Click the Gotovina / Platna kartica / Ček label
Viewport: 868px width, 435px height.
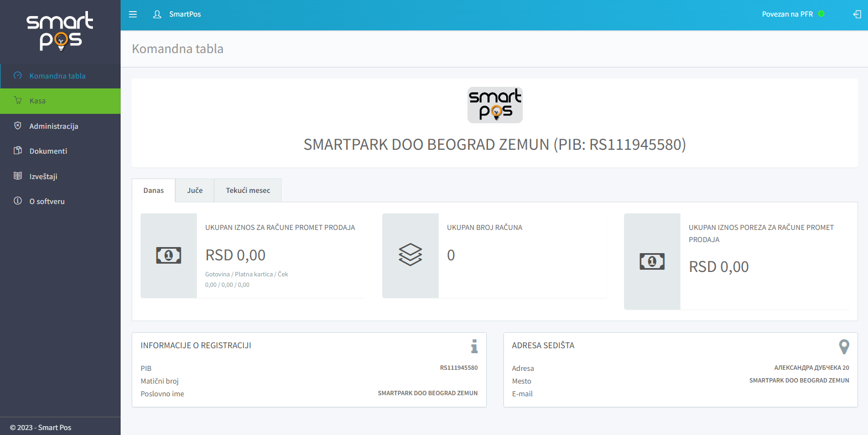pos(247,274)
